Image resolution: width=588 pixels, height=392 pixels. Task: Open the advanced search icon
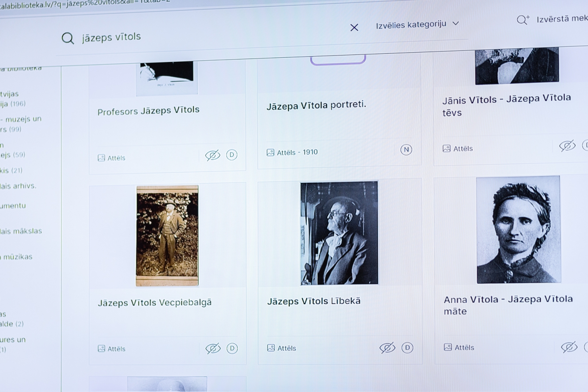pos(523,20)
